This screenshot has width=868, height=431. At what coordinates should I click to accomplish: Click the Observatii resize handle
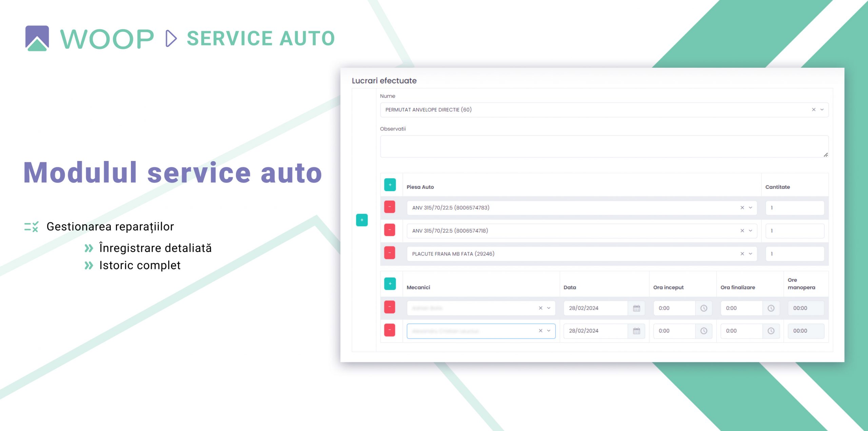[x=826, y=155]
